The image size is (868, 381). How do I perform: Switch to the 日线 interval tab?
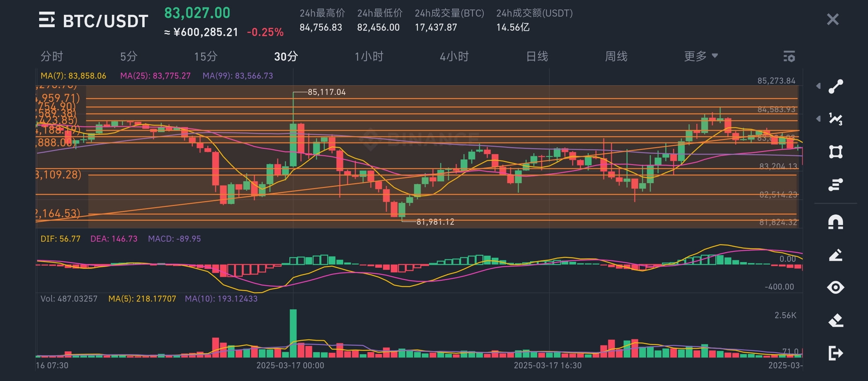537,56
